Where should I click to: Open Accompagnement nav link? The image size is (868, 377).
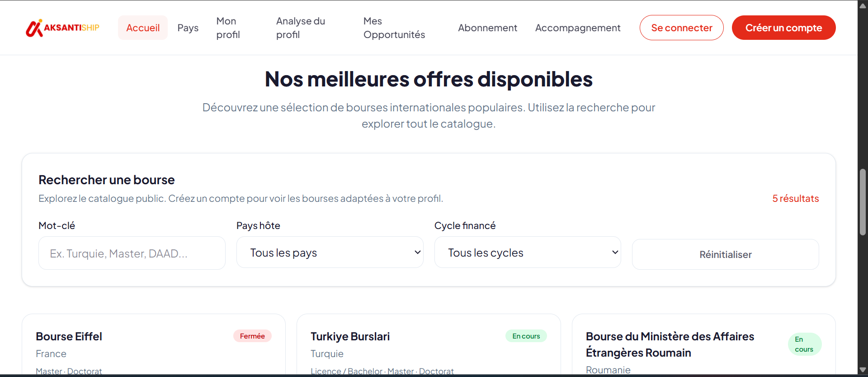(578, 28)
